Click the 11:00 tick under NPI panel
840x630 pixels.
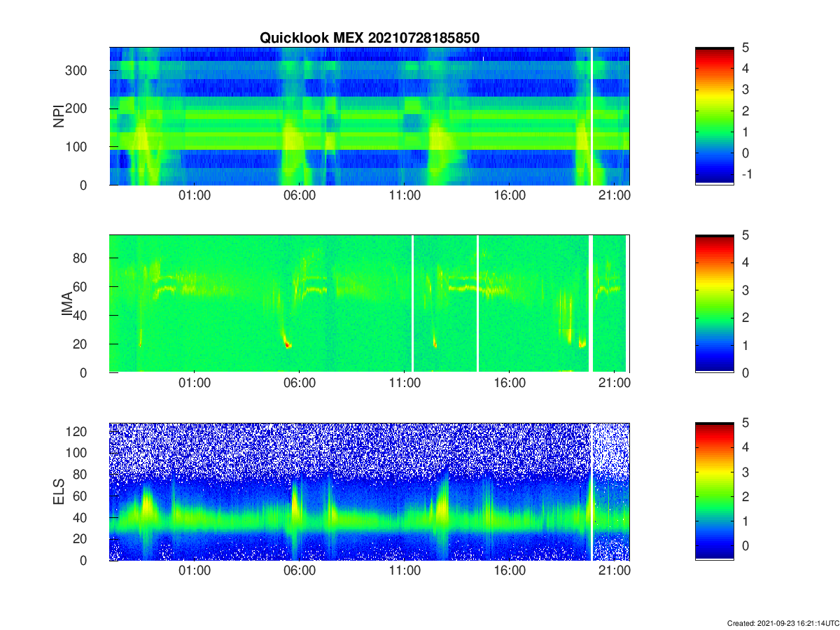click(x=405, y=195)
